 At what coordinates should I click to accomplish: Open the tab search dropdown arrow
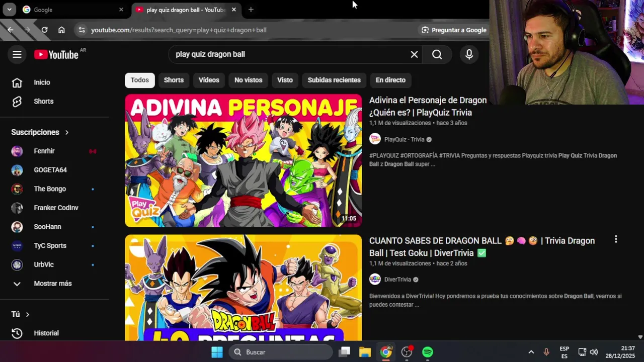click(9, 10)
